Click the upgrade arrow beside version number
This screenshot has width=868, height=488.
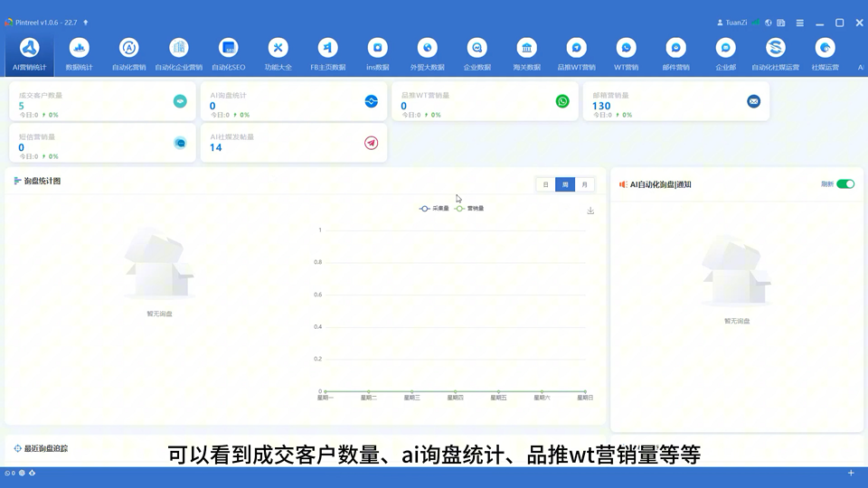pos(86,23)
